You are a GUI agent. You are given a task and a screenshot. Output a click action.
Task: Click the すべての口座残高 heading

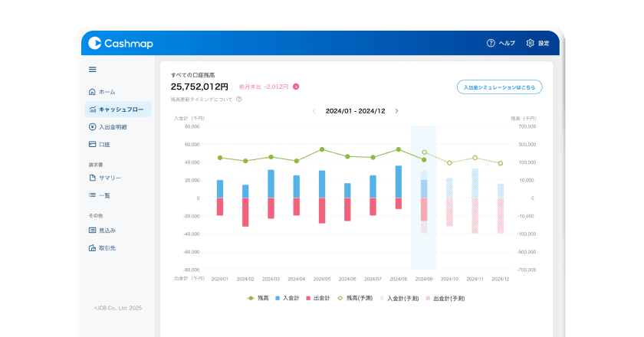click(192, 75)
